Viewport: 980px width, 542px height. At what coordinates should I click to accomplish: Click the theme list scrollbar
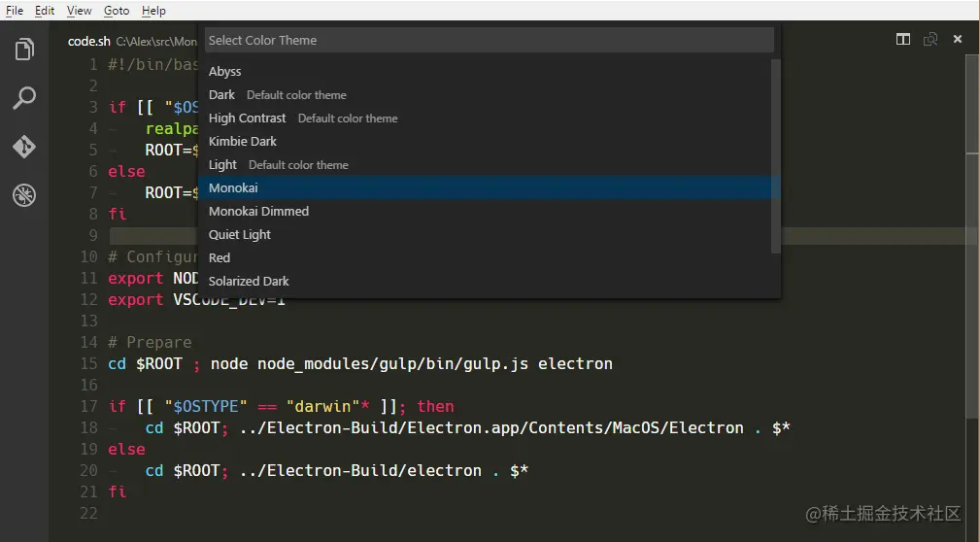point(776,156)
